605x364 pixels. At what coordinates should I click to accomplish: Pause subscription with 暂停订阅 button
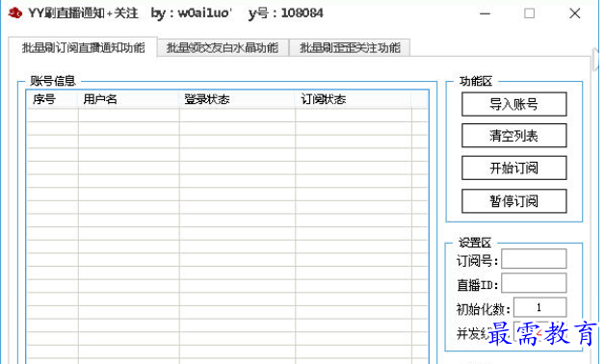pos(513,201)
